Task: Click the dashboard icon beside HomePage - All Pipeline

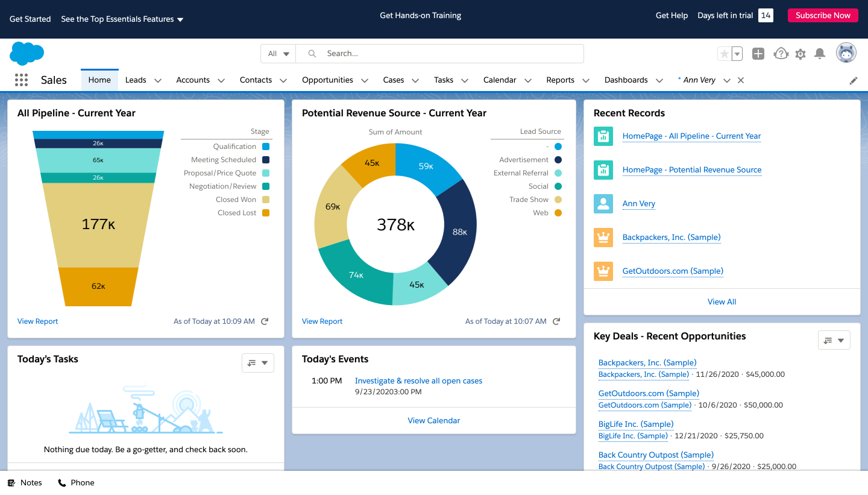Action: coord(603,136)
